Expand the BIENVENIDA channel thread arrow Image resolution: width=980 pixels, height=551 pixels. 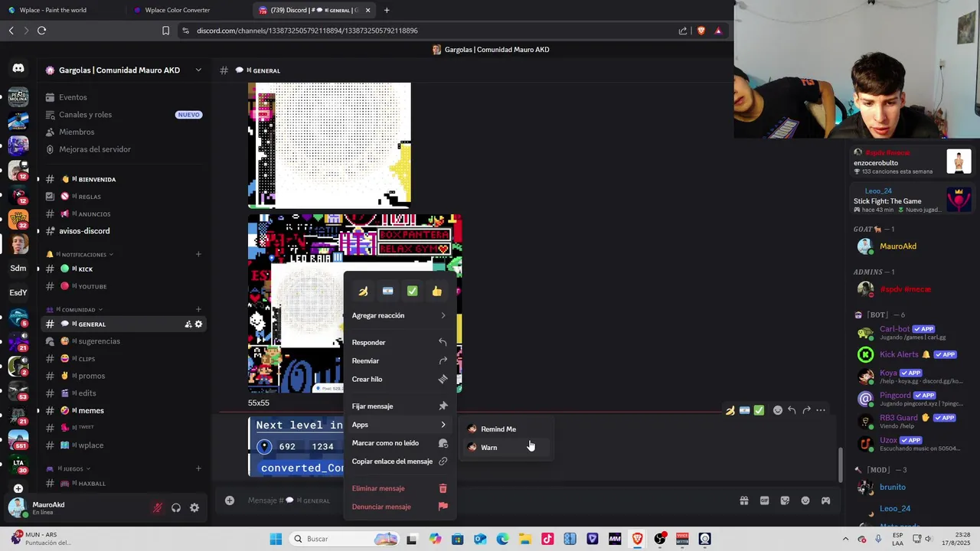tap(38, 179)
